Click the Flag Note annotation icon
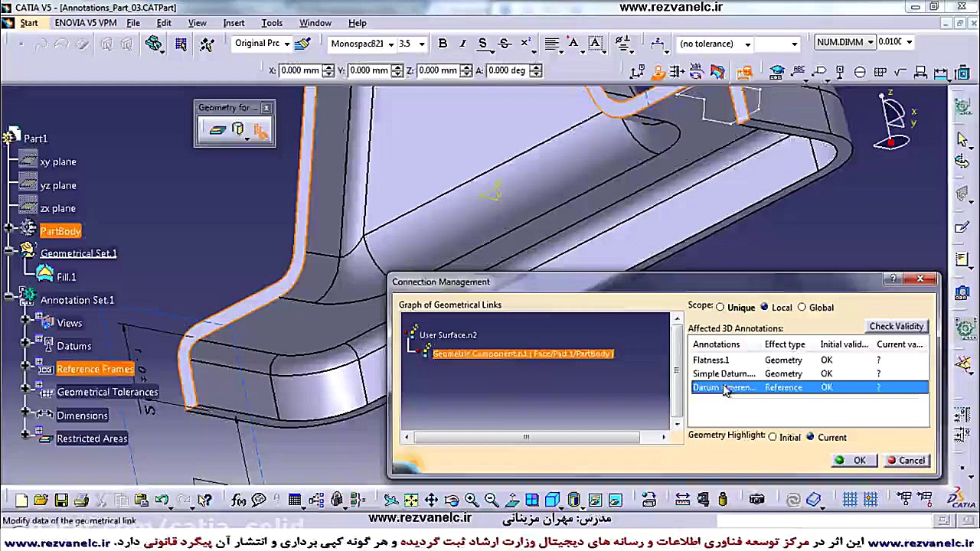Image resolution: width=980 pixels, height=551 pixels. (x=819, y=72)
